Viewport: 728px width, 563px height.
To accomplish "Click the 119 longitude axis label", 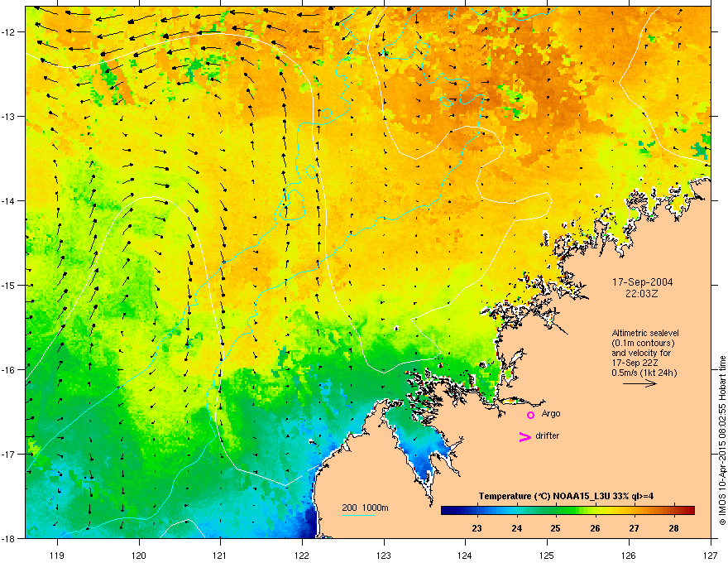I will click(x=57, y=555).
